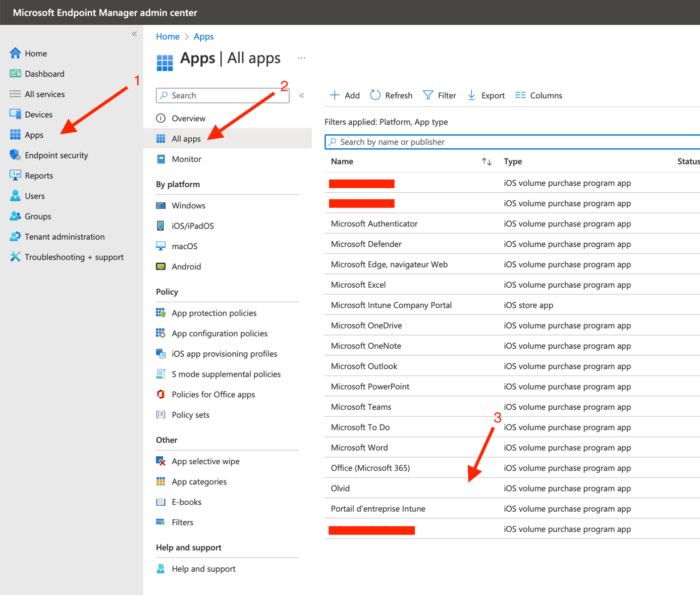Collapse the Apps submenu panel chevron
The image size is (700, 595).
pyautogui.click(x=302, y=95)
